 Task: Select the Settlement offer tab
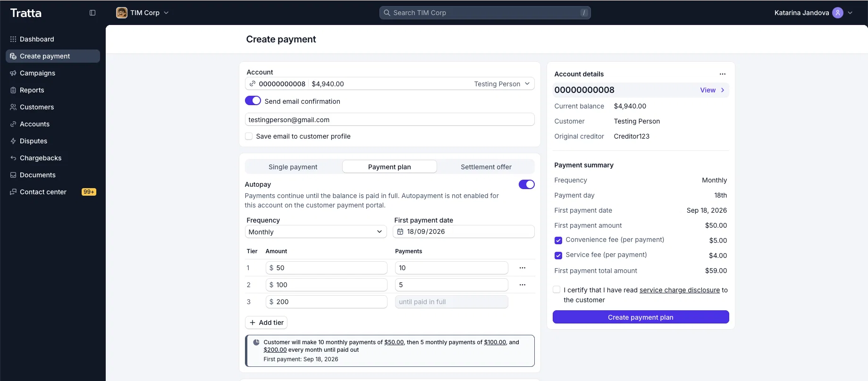pyautogui.click(x=486, y=167)
